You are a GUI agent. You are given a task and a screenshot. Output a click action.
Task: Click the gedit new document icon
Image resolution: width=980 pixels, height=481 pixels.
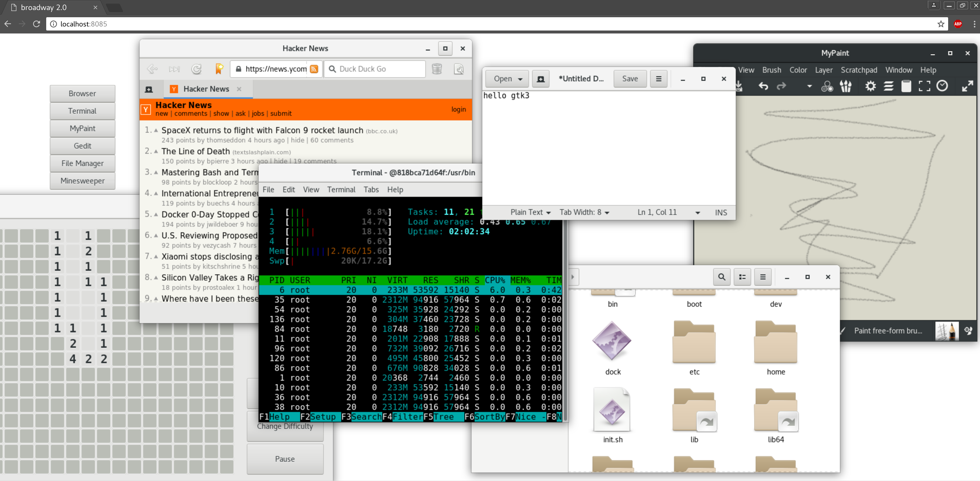540,79
